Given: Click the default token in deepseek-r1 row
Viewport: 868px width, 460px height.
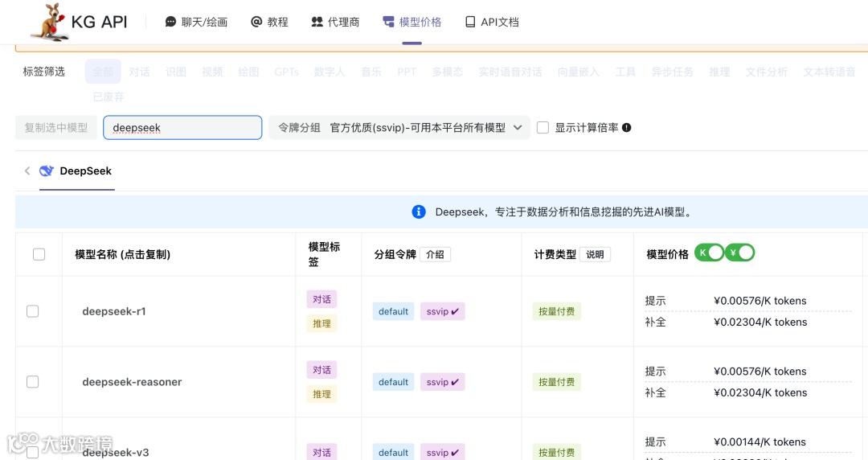Looking at the screenshot, I should coord(394,311).
